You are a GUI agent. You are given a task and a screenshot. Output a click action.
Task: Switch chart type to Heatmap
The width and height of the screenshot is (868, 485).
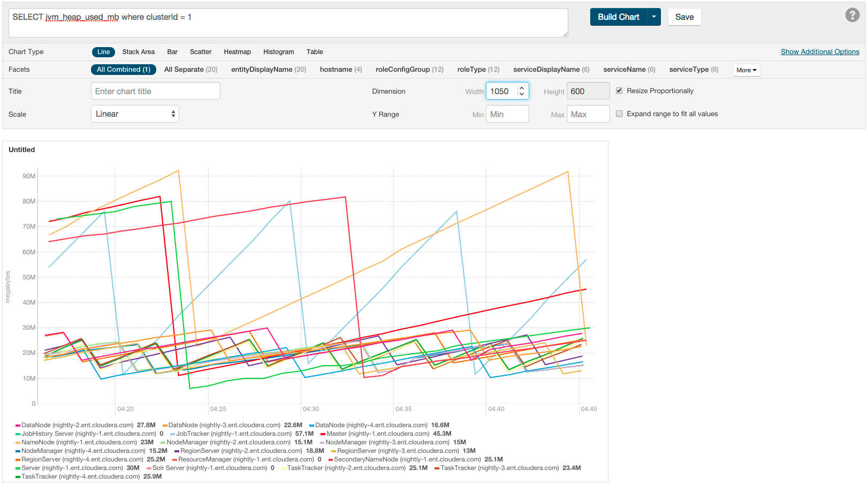coord(237,51)
